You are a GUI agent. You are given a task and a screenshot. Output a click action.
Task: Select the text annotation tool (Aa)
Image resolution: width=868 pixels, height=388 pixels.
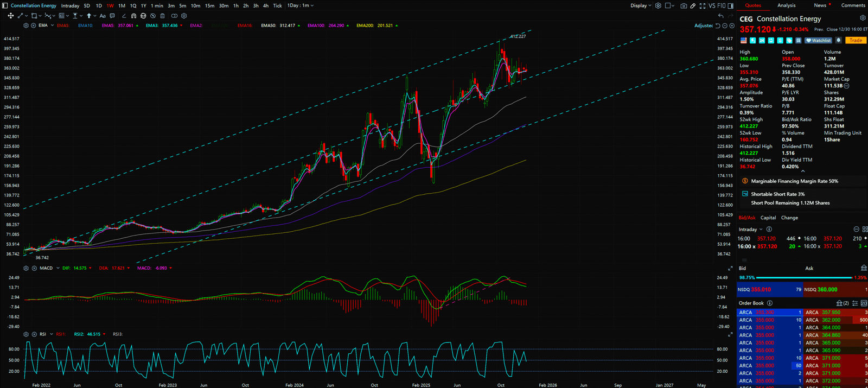(x=103, y=16)
